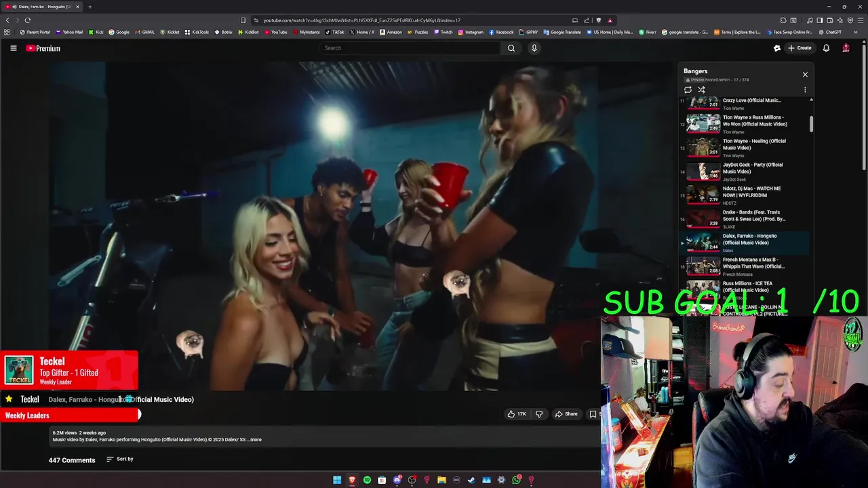Viewport: 868px width, 488px height.
Task: Select Tion Wayne x Russ Millions We Won
Action: click(744, 124)
